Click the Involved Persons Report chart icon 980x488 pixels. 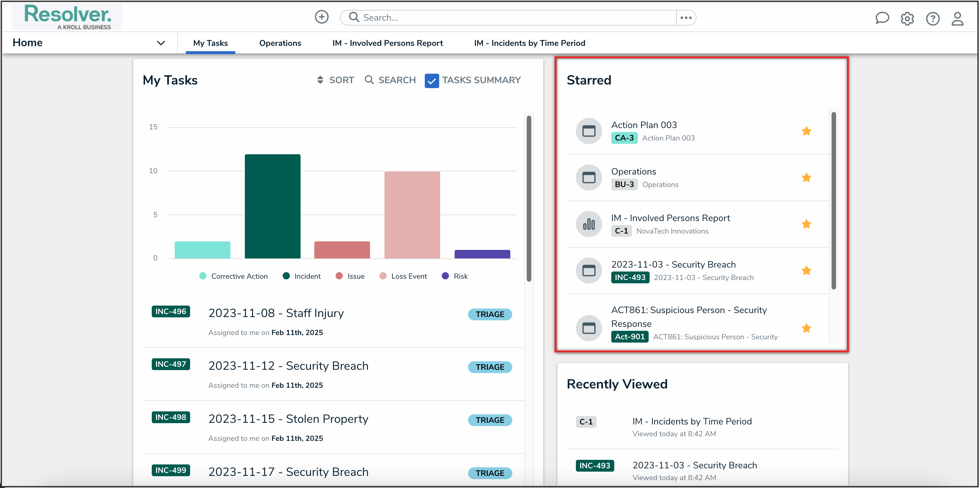click(589, 224)
